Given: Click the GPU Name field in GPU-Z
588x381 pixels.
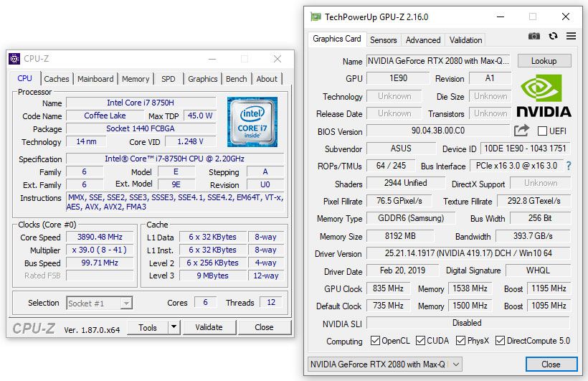Looking at the screenshot, I should tap(438, 61).
